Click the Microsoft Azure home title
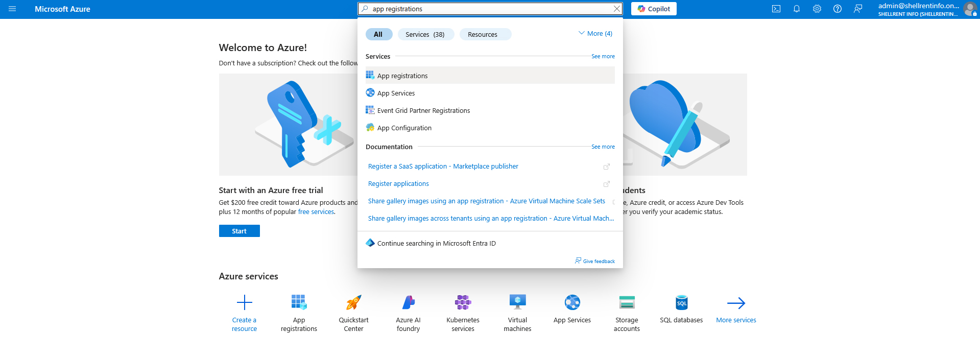 62,9
